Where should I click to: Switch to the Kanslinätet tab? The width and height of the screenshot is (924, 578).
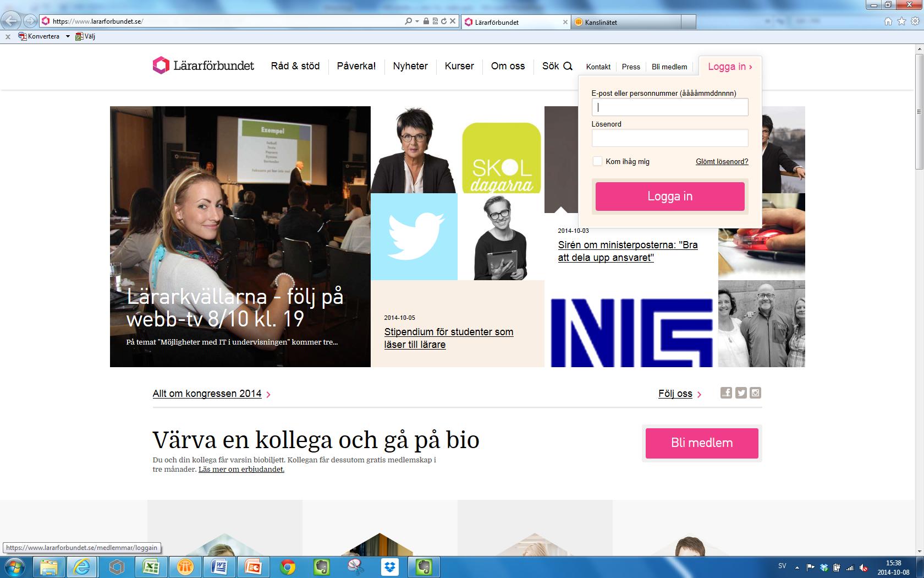click(x=626, y=22)
